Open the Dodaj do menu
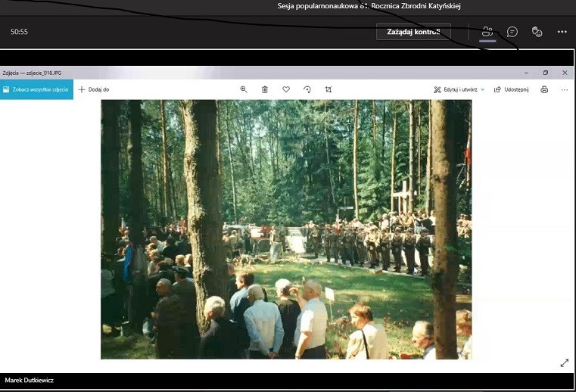 [94, 89]
